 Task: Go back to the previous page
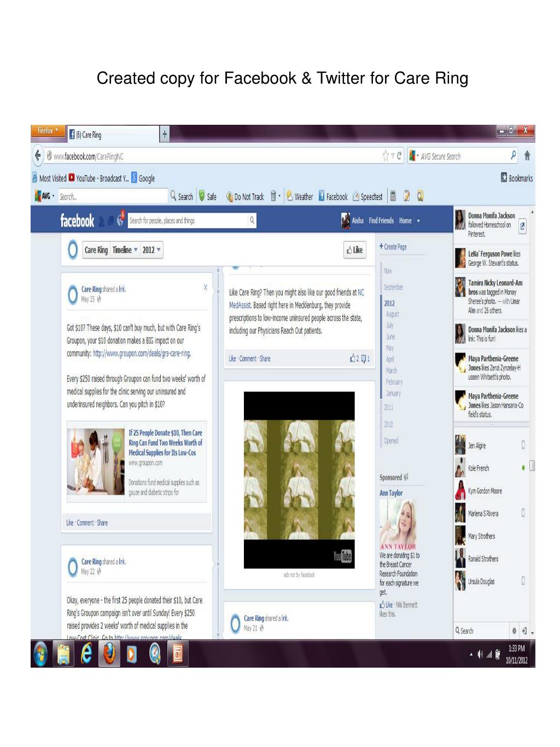tap(38, 155)
